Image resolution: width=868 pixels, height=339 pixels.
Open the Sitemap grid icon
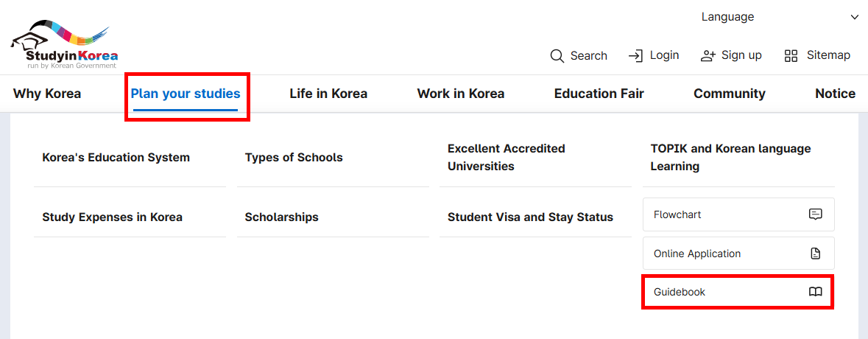[x=791, y=56]
